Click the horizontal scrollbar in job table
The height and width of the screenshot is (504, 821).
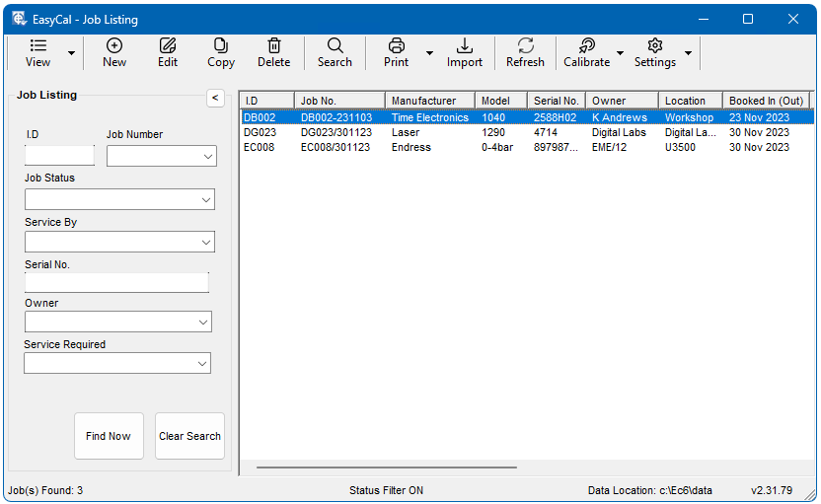click(x=386, y=468)
